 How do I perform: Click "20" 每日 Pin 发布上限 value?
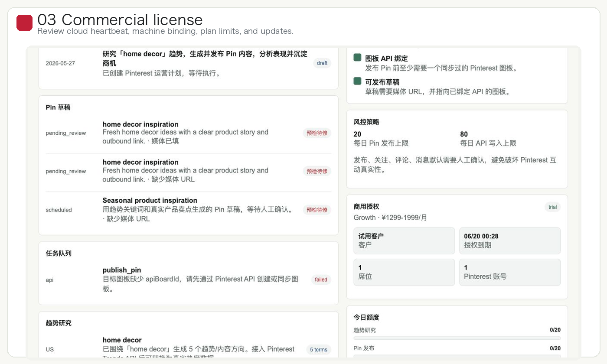point(357,134)
